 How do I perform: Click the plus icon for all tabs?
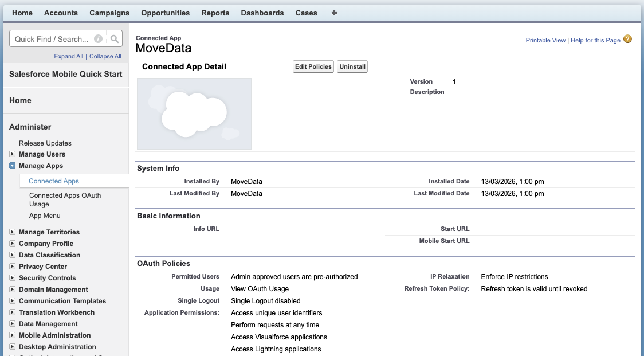point(334,13)
